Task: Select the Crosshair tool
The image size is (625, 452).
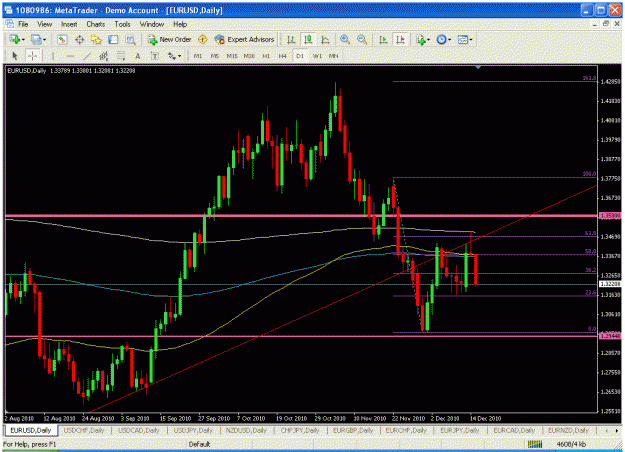Action: point(32,56)
